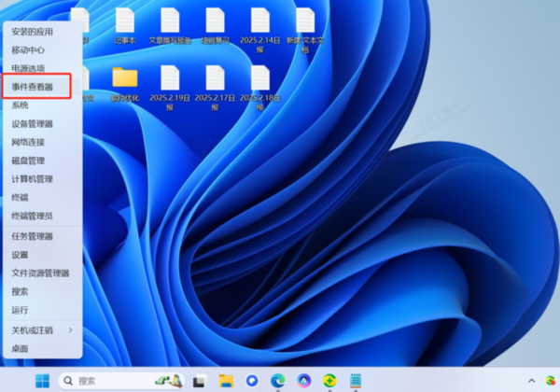This screenshot has width=560, height=392.
Task: Launch 计算机管理 menu item
Action: [43, 179]
